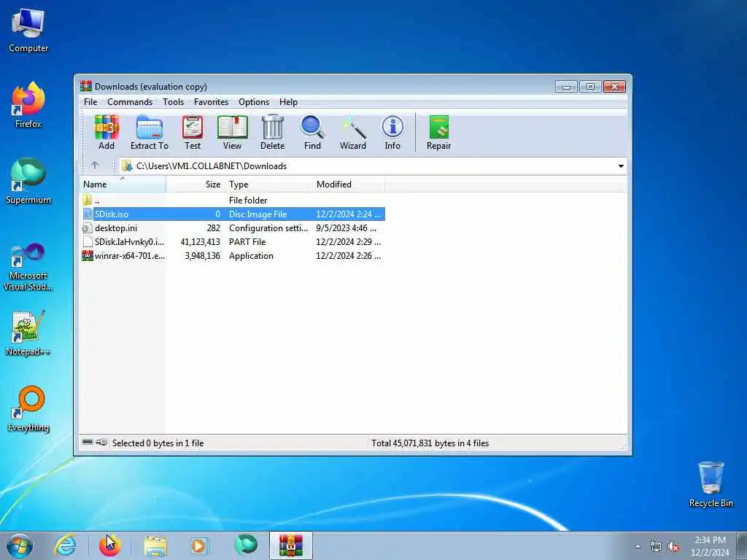Viewport: 747px width, 560px height.
Task: Sort by Modified column header
Action: coord(349,184)
